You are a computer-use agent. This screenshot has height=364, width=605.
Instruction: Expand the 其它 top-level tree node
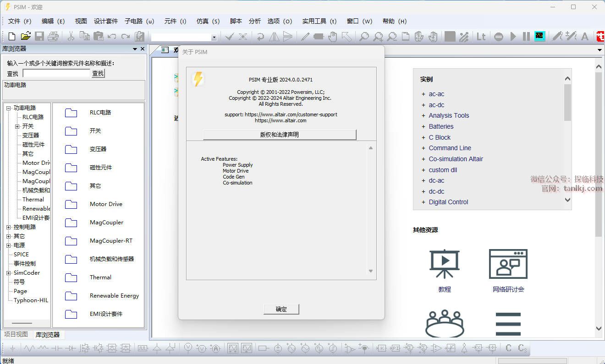[x=9, y=236]
